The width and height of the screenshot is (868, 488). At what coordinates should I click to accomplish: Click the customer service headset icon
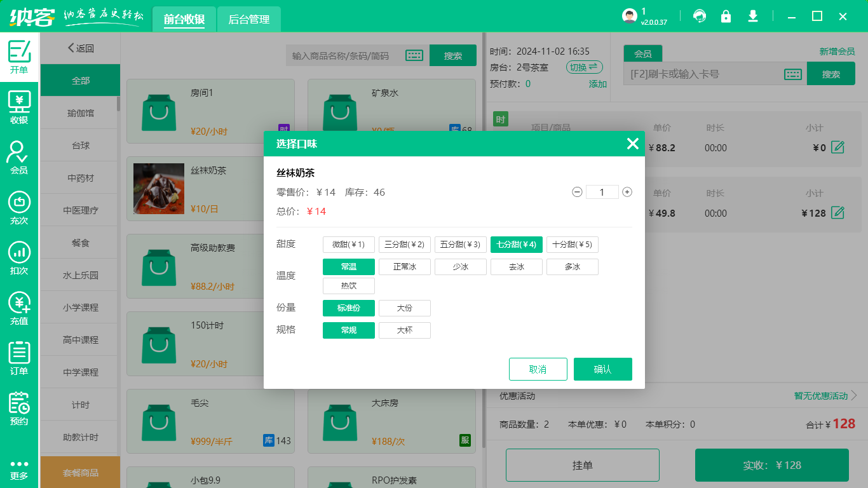(700, 16)
